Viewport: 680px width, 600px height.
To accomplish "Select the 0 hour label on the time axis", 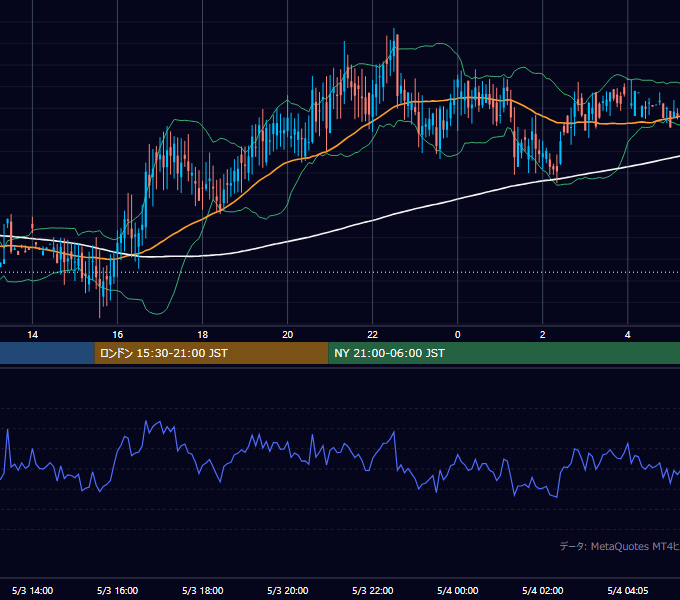I will coord(458,335).
